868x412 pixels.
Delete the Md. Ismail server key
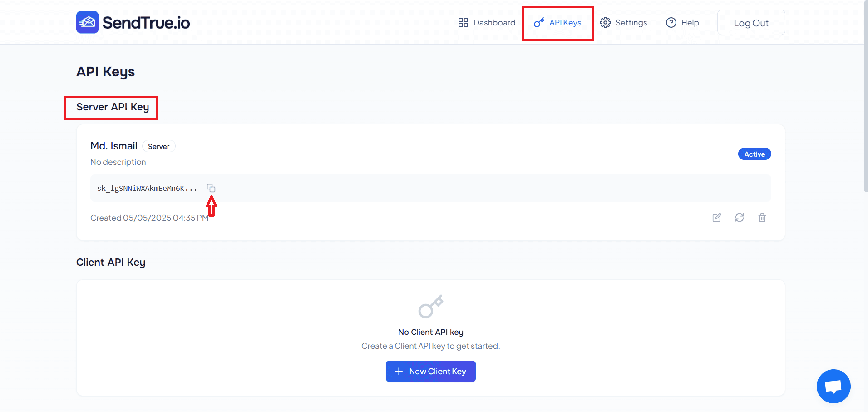click(762, 218)
